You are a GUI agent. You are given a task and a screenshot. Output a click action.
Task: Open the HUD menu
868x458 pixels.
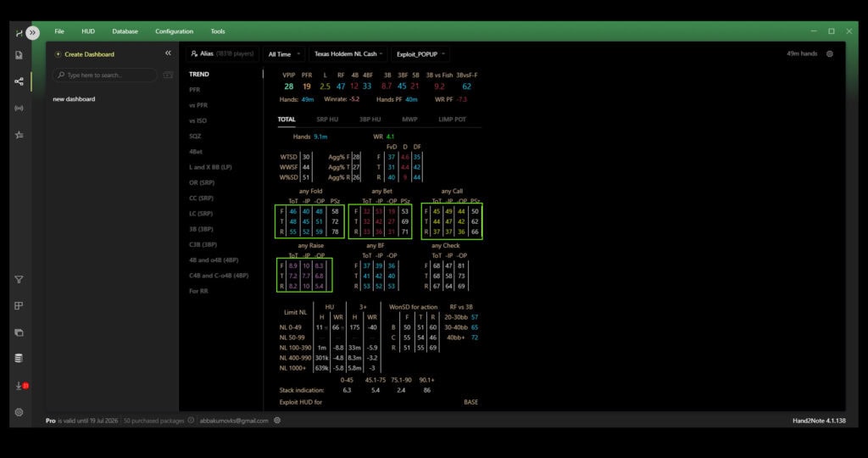(88, 31)
